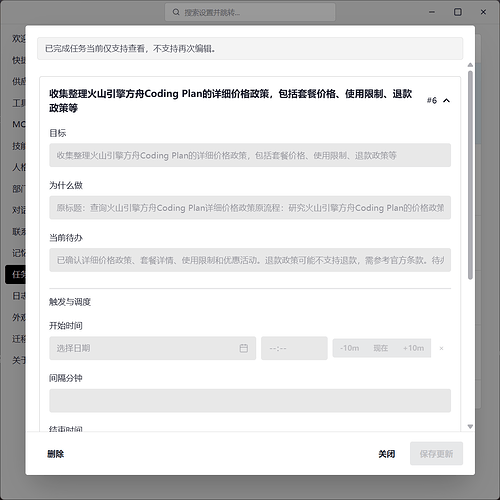This screenshot has height=500, width=500.
Task: Click the calendar icon in date picker
Action: (244, 348)
